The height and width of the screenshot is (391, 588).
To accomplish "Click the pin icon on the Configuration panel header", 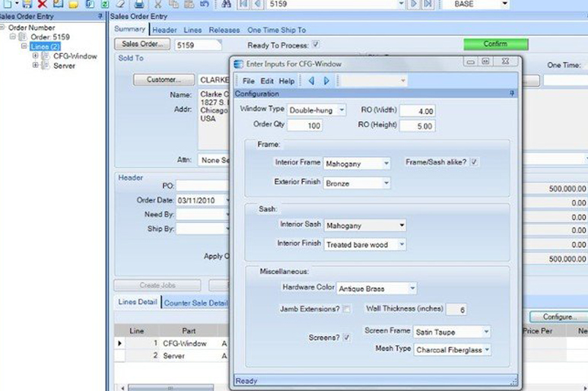I will [513, 94].
